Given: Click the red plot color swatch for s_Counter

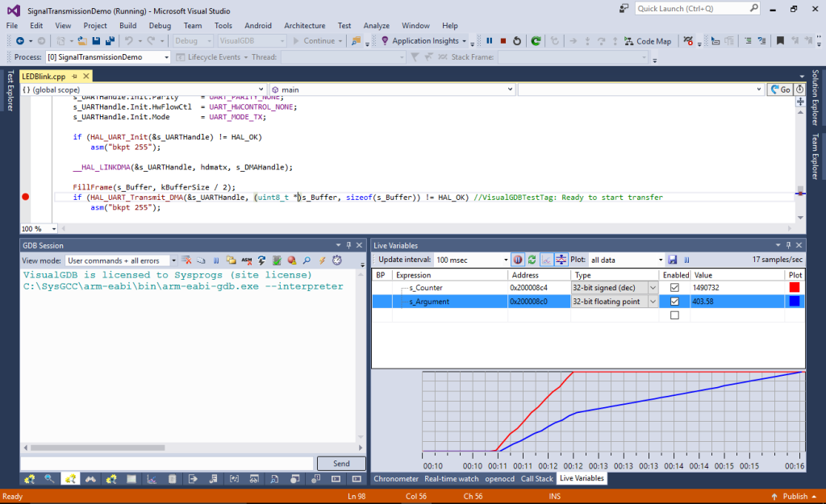Looking at the screenshot, I should coord(795,288).
